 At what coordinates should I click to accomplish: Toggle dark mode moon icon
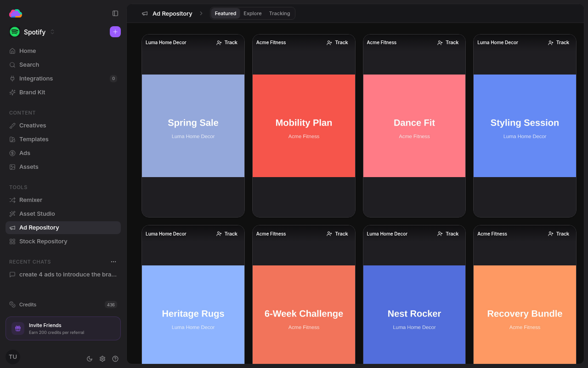coord(90,359)
